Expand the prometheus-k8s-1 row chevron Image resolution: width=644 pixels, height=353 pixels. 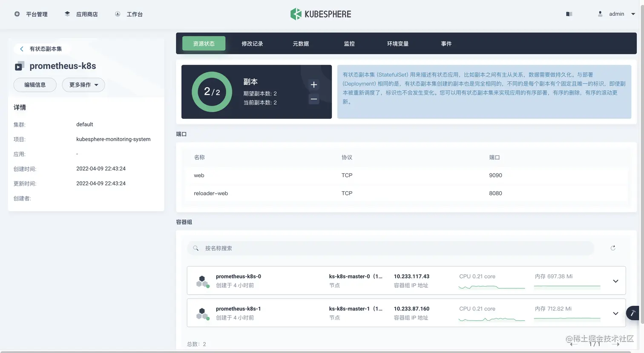[615, 313]
